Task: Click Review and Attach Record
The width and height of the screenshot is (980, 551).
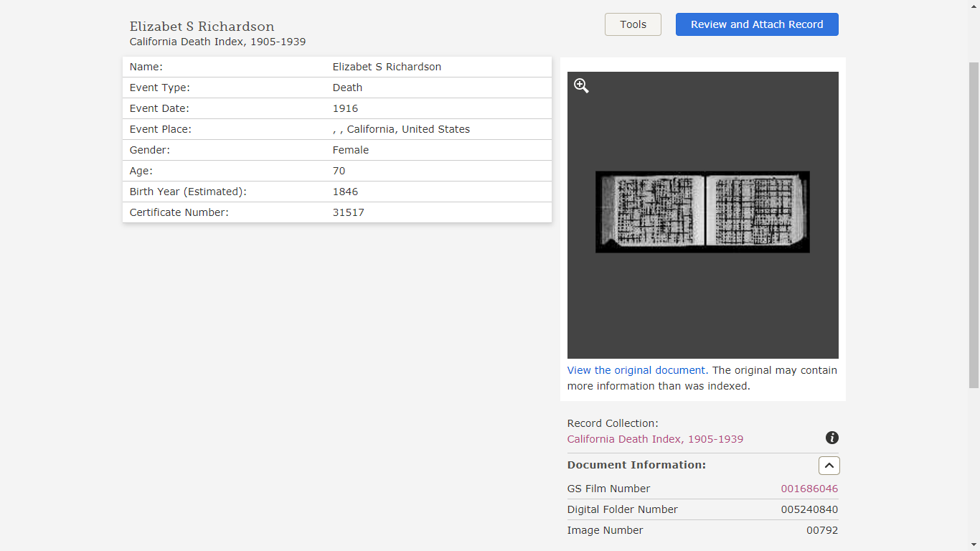Action: [757, 24]
